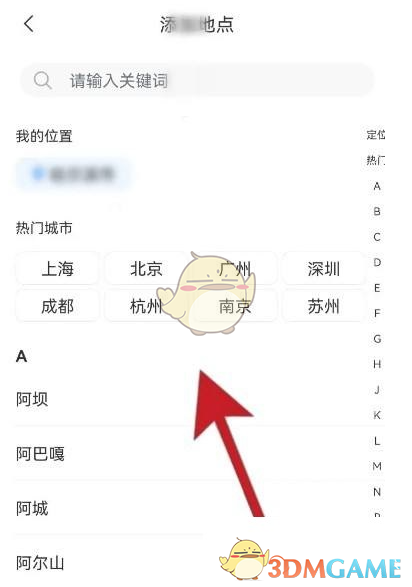Jump to letter M in index
Image resolution: width=412 pixels, height=587 pixels.
click(377, 466)
